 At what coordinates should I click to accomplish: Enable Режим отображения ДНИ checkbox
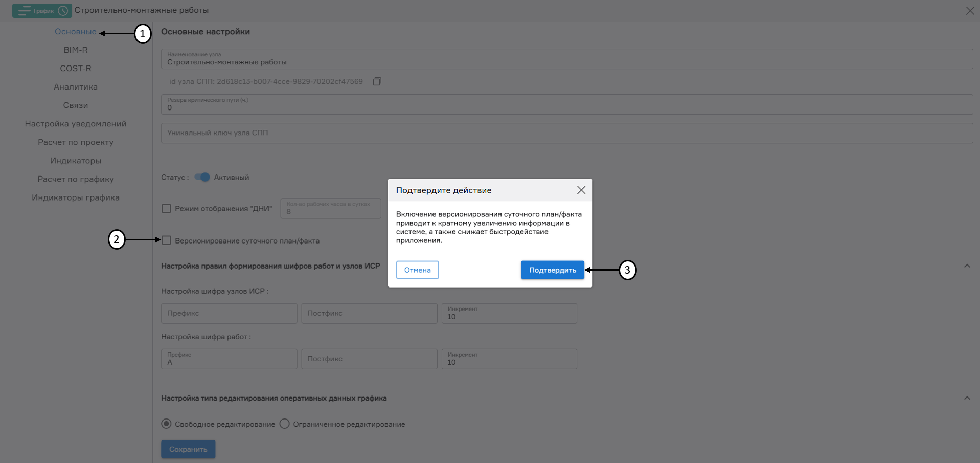point(166,208)
